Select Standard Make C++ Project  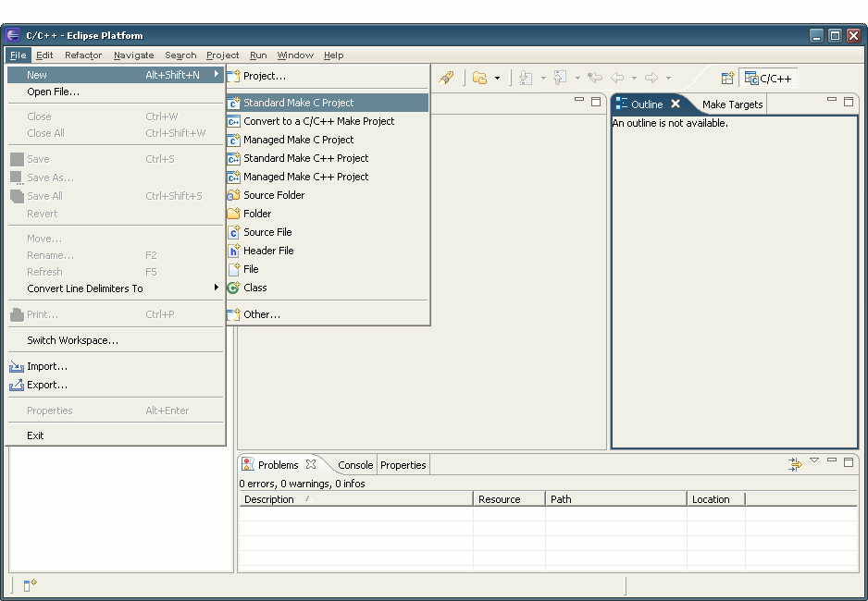point(328,158)
